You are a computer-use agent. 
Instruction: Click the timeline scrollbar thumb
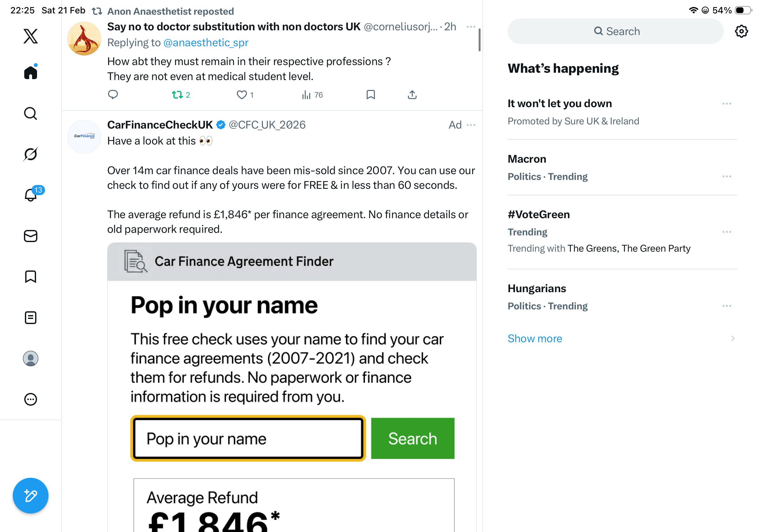tap(479, 40)
